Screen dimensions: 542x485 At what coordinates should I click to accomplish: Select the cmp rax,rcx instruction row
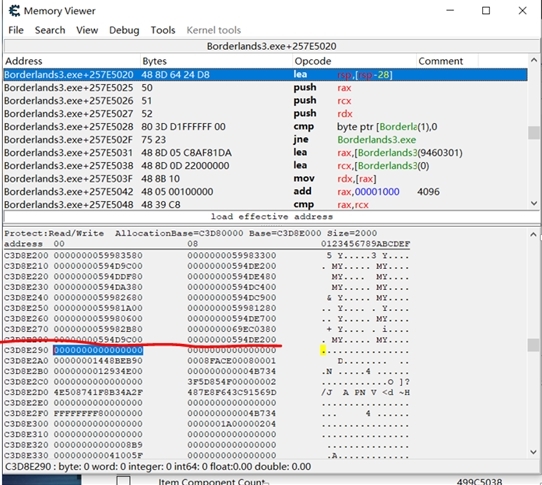[x=265, y=205]
